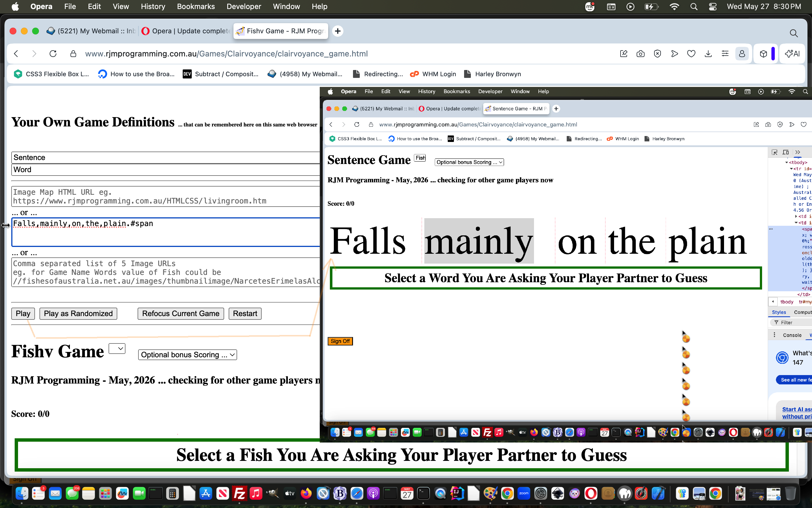
Task: Open FileZilla from the main Dock
Action: pyautogui.click(x=239, y=494)
